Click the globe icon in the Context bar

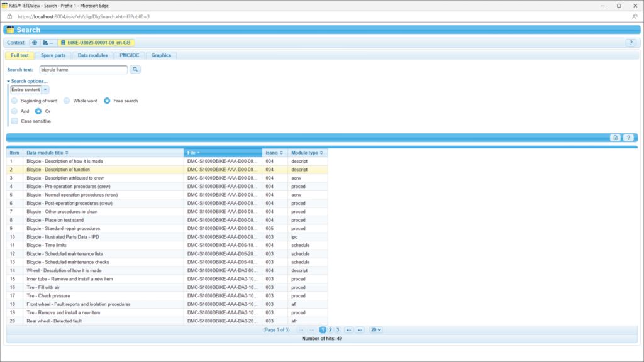[34, 43]
